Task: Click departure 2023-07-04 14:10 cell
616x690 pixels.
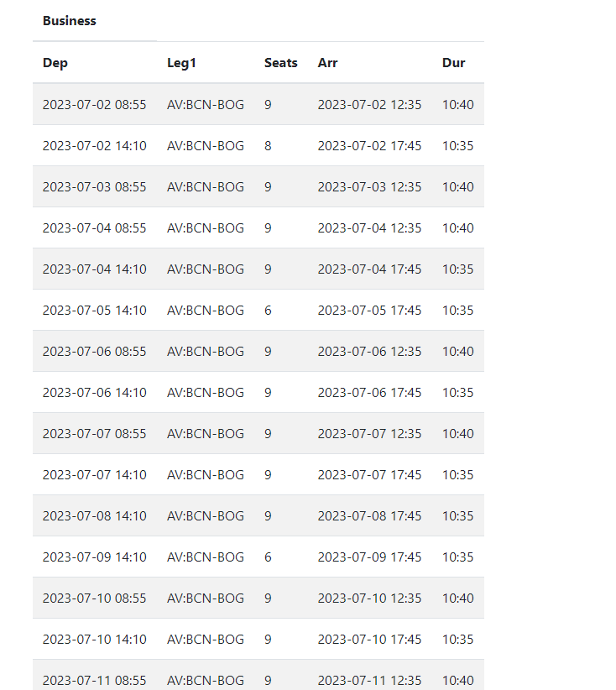Action: click(94, 269)
